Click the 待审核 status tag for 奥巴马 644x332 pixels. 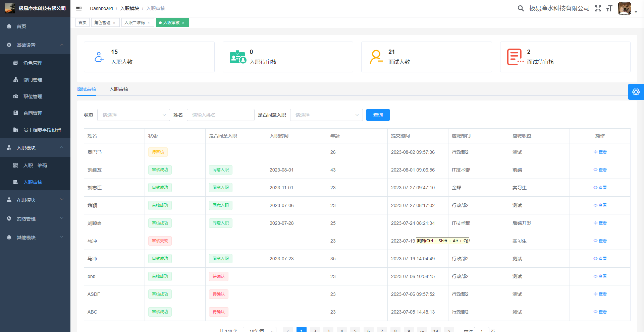click(158, 152)
